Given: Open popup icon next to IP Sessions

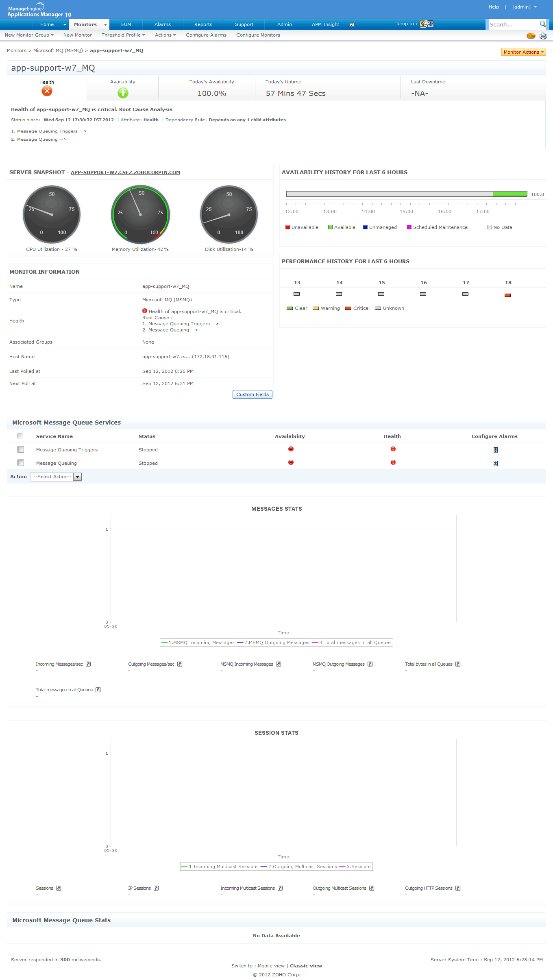Looking at the screenshot, I should [156, 888].
